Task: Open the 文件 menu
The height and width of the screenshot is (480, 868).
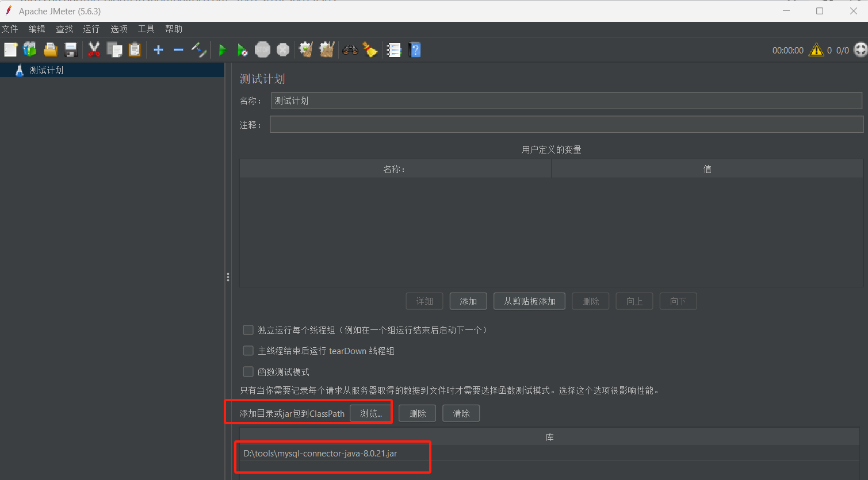Action: tap(10, 29)
